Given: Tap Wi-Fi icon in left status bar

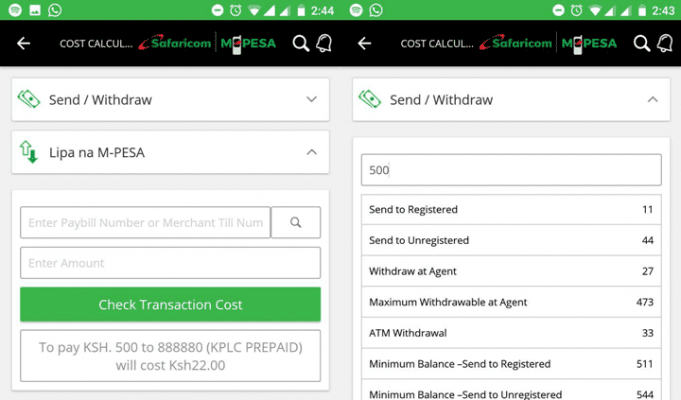Looking at the screenshot, I should coord(254,10).
